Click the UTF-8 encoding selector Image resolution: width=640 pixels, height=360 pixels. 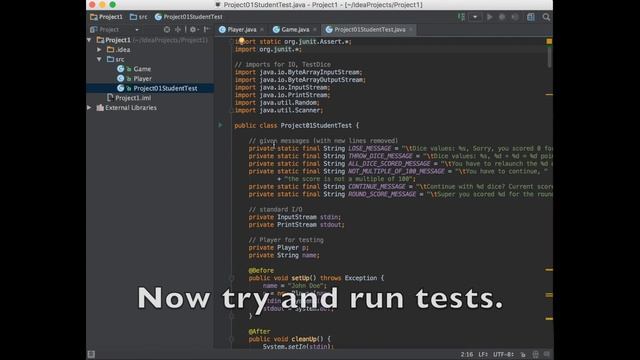(504, 354)
